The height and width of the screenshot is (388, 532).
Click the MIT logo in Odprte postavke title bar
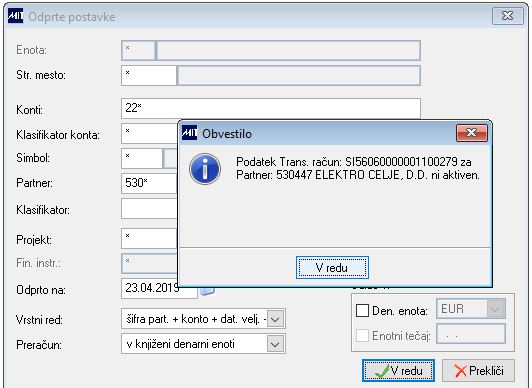pyautogui.click(x=15, y=16)
